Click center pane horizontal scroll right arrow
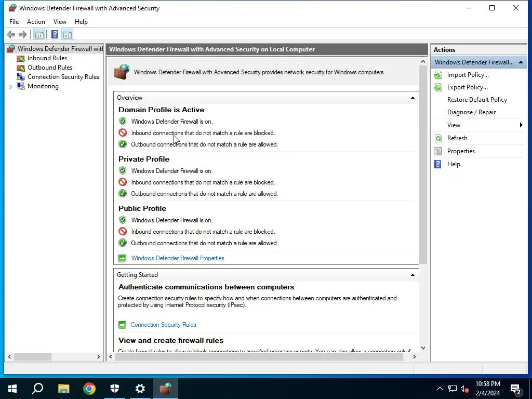532x399 pixels. pyautogui.click(x=414, y=356)
